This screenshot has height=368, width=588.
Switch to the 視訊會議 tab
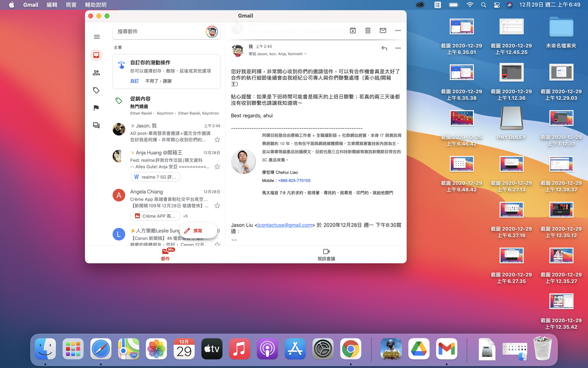326,254
